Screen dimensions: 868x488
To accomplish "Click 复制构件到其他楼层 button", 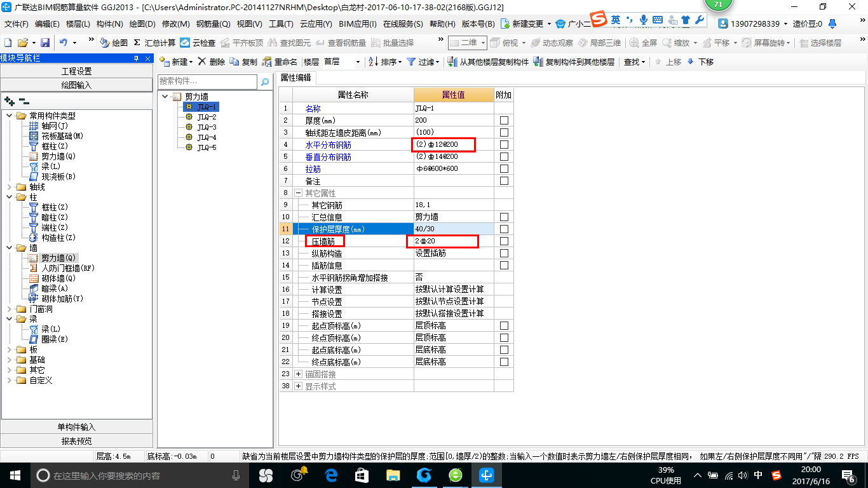I will [574, 62].
